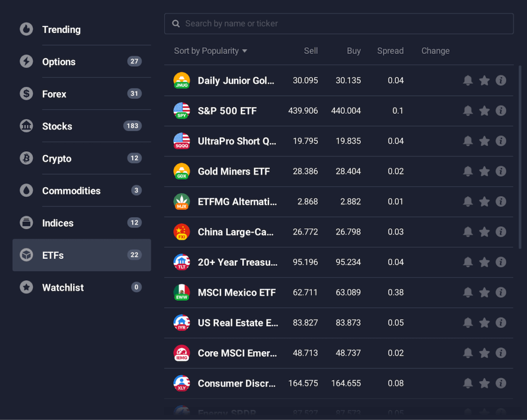Open the Sort by Popularity dropdown
Screen dimensions: 527x420
(210, 51)
